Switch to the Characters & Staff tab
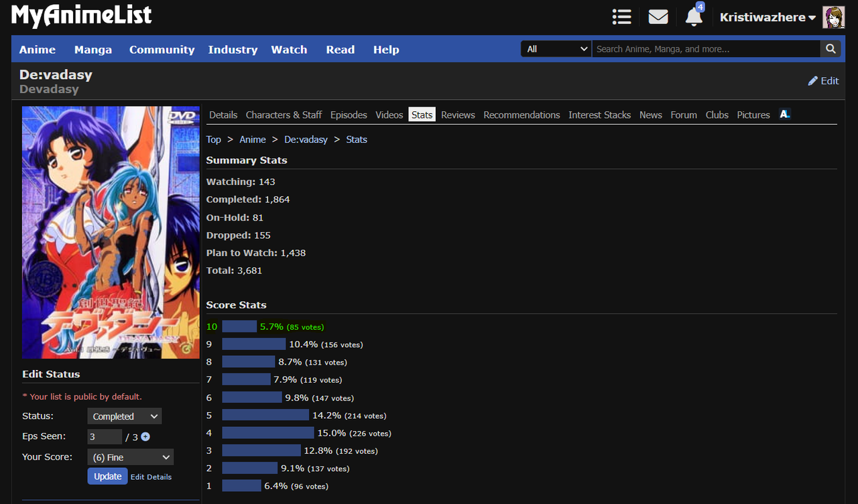Image resolution: width=858 pixels, height=504 pixels. (x=284, y=115)
